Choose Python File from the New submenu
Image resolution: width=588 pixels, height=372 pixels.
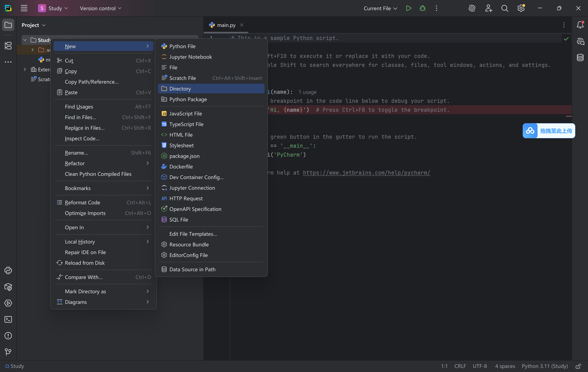[x=182, y=46]
